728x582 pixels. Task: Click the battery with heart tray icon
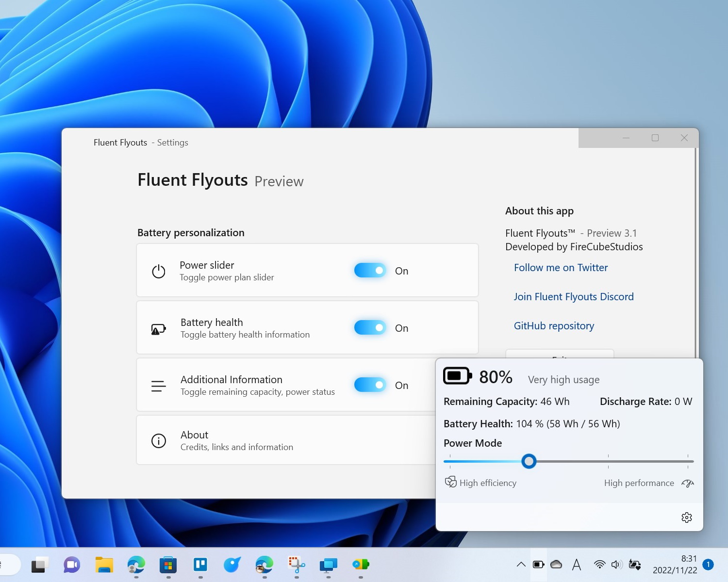pyautogui.click(x=634, y=565)
